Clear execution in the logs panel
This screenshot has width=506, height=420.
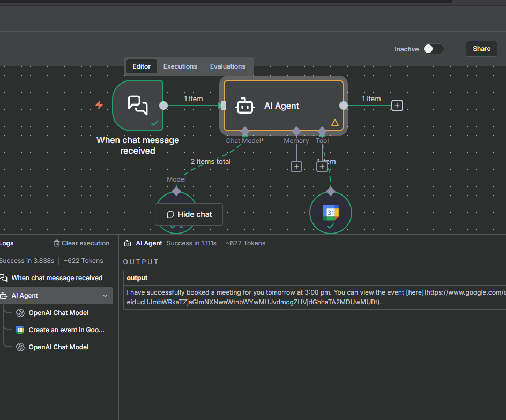tap(81, 243)
